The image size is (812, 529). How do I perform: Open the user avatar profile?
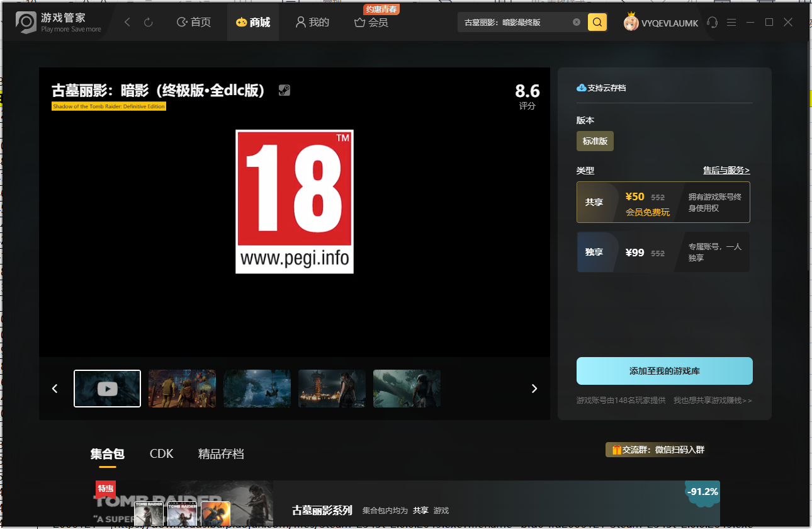631,22
